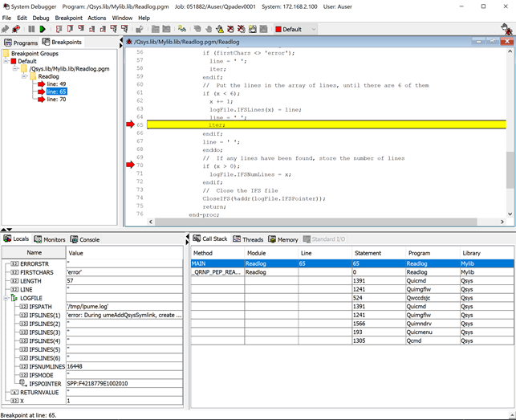Click the LOGFILE structure icon in Locals
The height and width of the screenshot is (420, 516).
click(x=14, y=297)
